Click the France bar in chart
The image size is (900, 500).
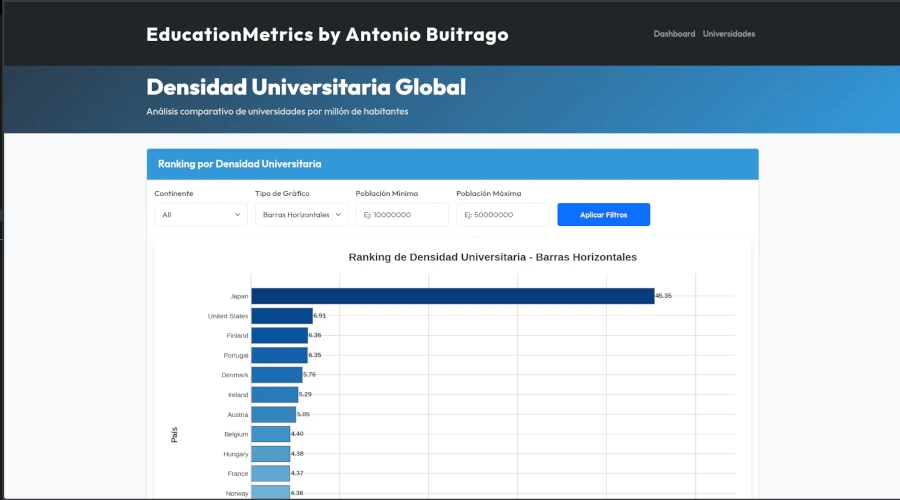click(x=270, y=474)
